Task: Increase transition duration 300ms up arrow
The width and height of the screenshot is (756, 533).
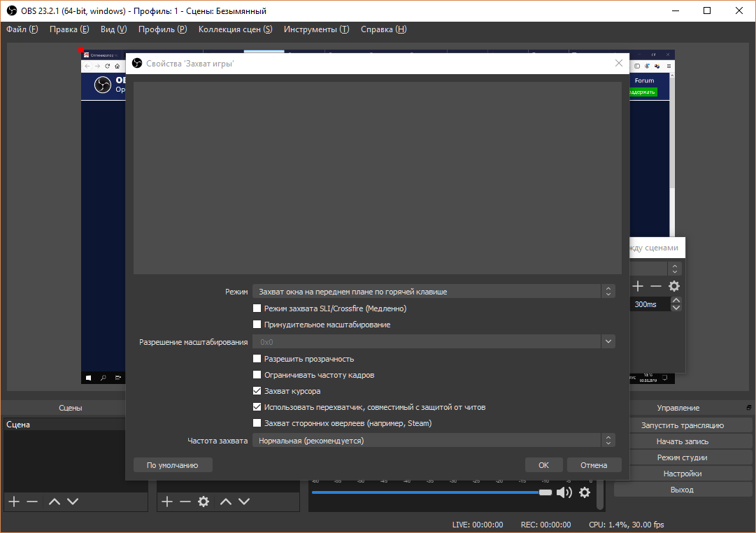Action: (x=676, y=301)
